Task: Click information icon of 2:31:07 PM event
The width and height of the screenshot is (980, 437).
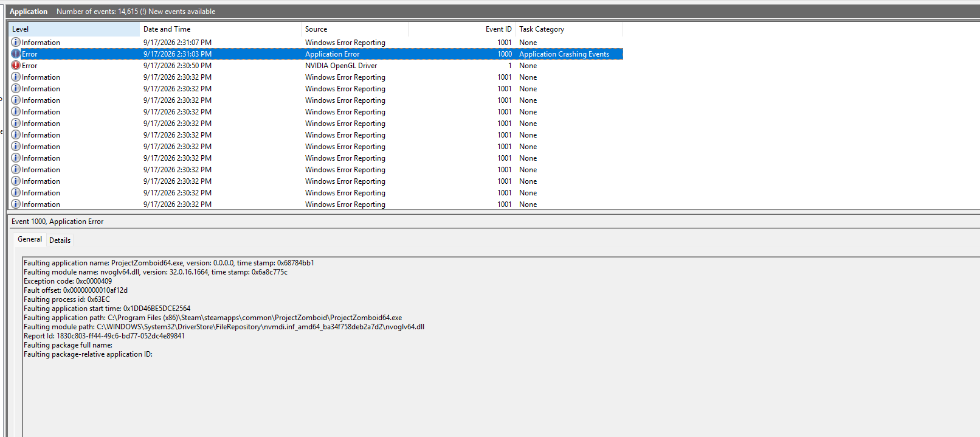Action: coord(16,42)
